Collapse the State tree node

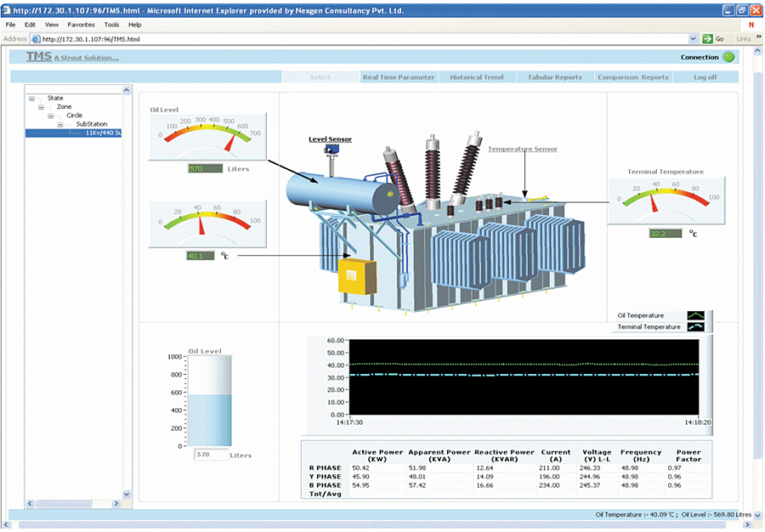pos(31,99)
